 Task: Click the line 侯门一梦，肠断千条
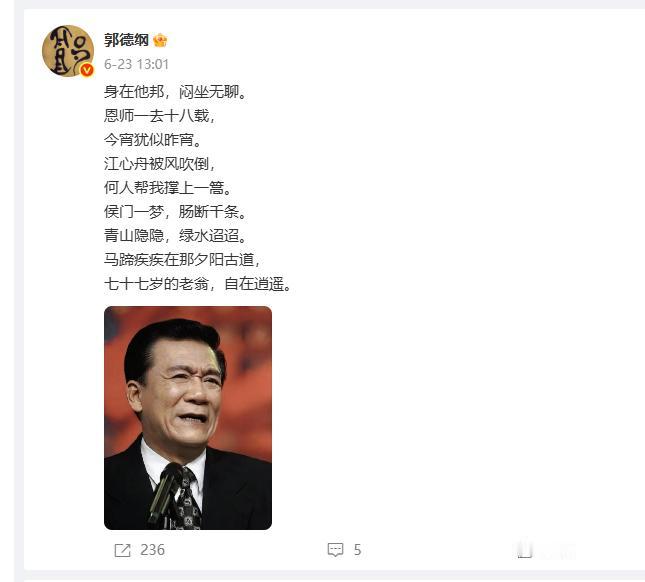pyautogui.click(x=175, y=212)
